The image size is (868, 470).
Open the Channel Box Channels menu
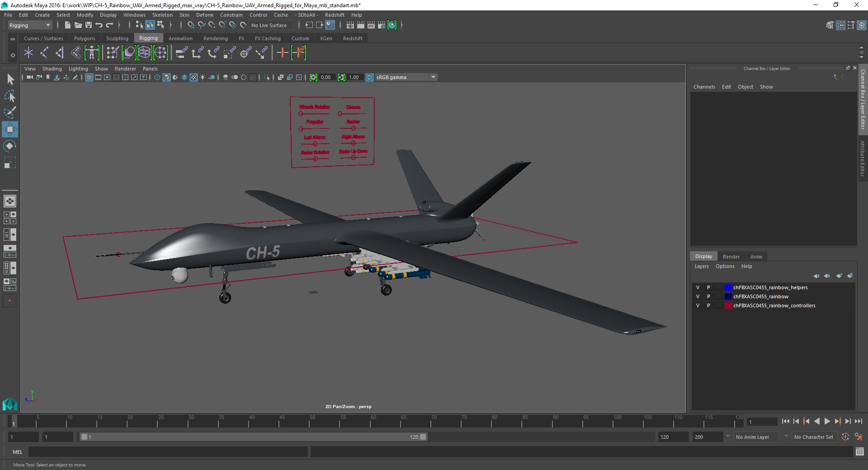point(704,87)
